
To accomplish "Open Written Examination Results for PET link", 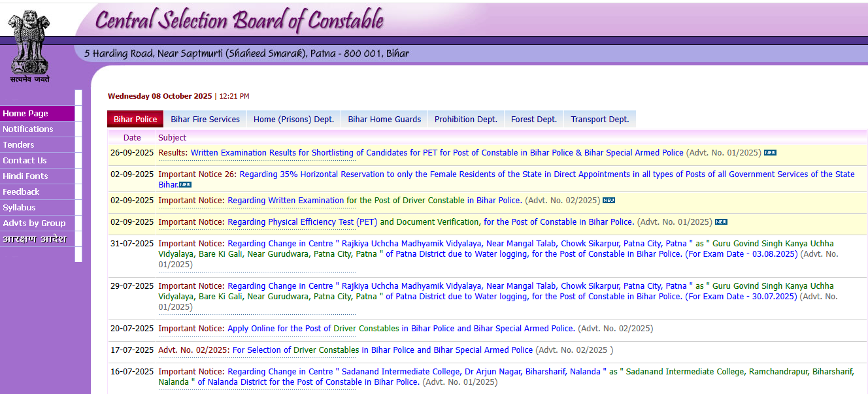I will click(437, 153).
